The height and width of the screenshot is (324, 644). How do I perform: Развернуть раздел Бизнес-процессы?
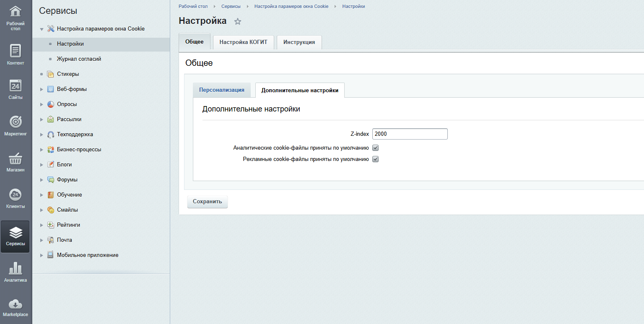[41, 149]
